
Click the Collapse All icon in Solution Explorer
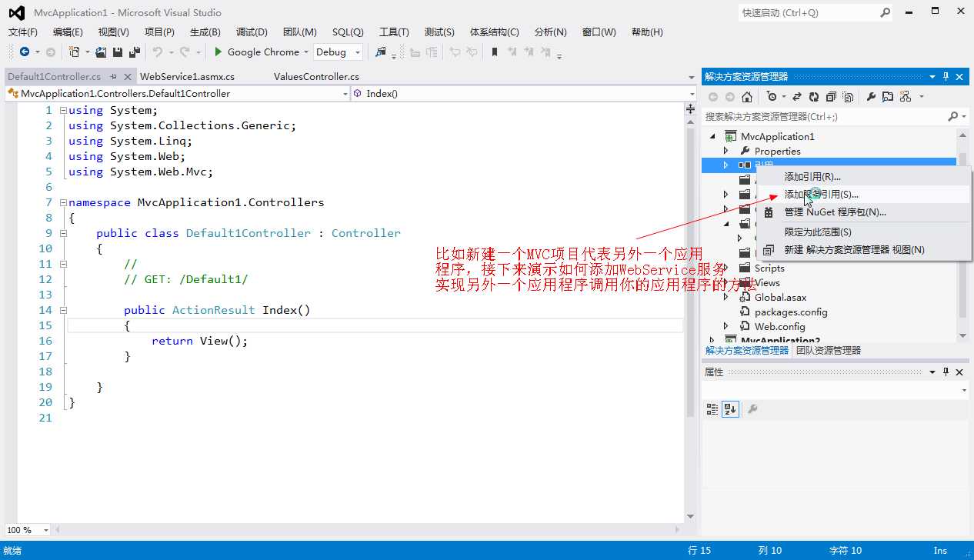click(831, 97)
